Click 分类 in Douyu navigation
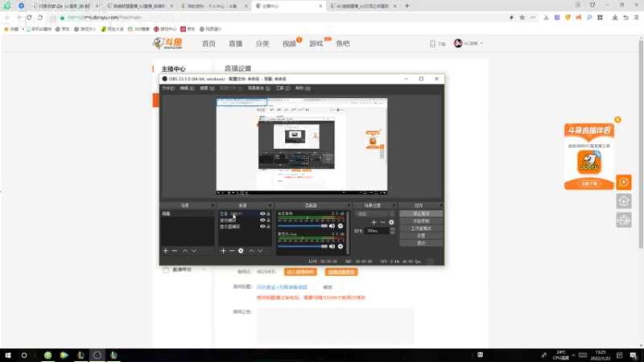This screenshot has width=644, height=362. 262,43
